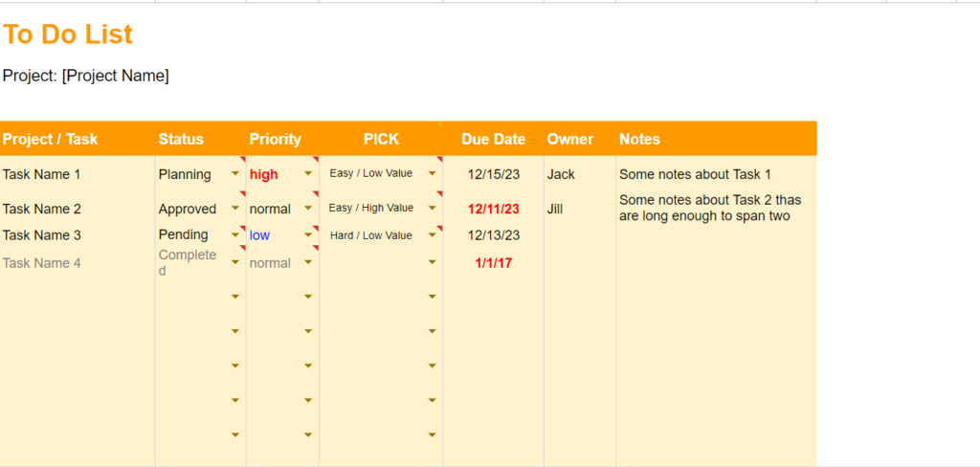The width and height of the screenshot is (980, 467).
Task: Click the owner cell Jill
Action: click(558, 209)
